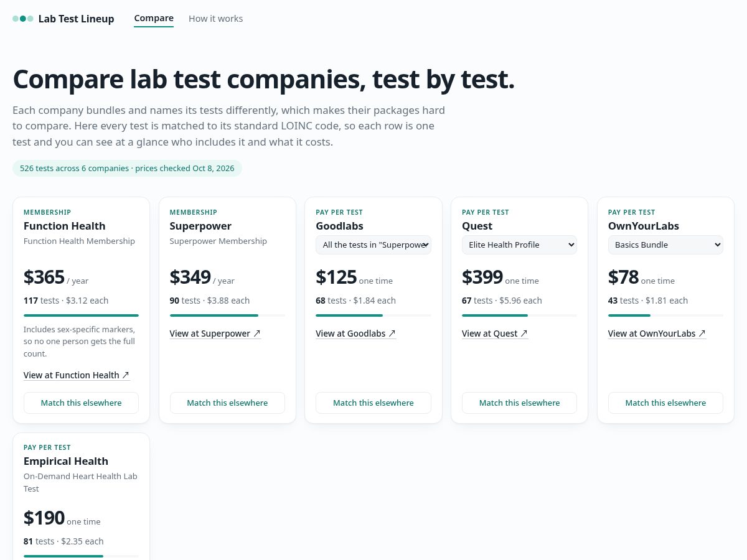747x560 pixels.
Task: Click 67 tests · $5.96 each text
Action: click(502, 301)
